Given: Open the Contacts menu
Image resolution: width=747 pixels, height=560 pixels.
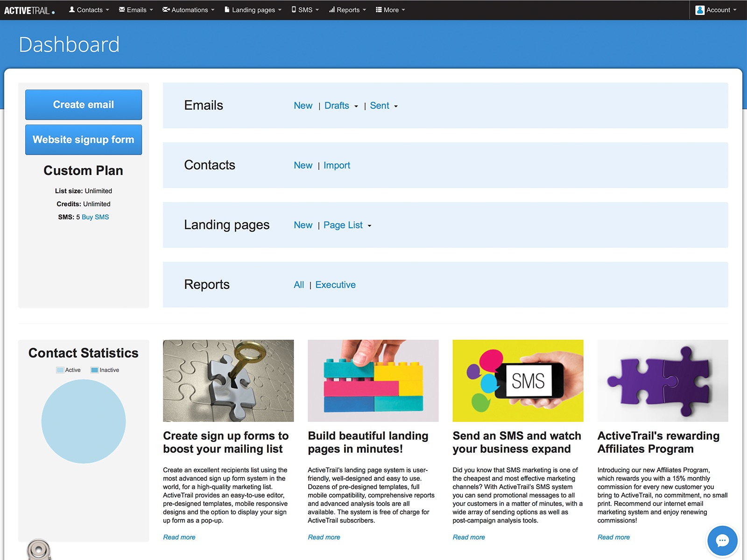Looking at the screenshot, I should click(89, 10).
